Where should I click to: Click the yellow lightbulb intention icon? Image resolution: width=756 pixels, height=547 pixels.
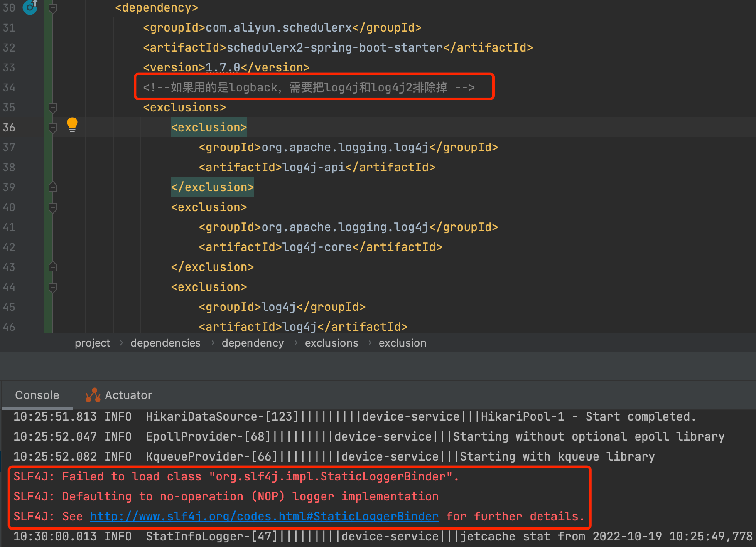point(72,125)
